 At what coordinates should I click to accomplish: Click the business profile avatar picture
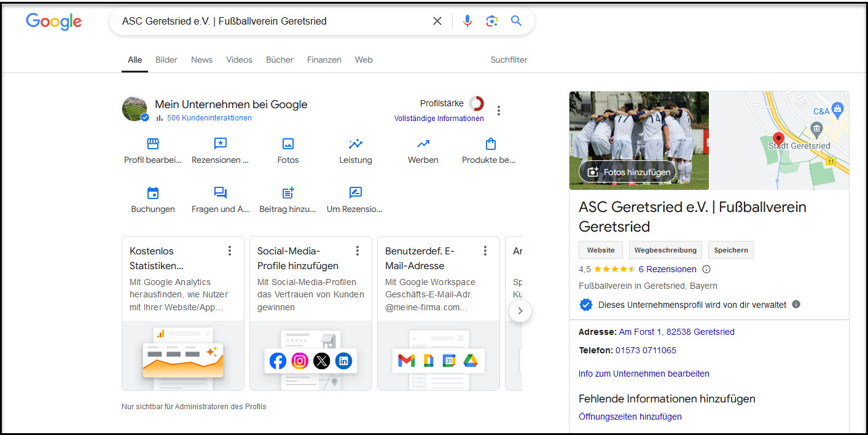135,109
